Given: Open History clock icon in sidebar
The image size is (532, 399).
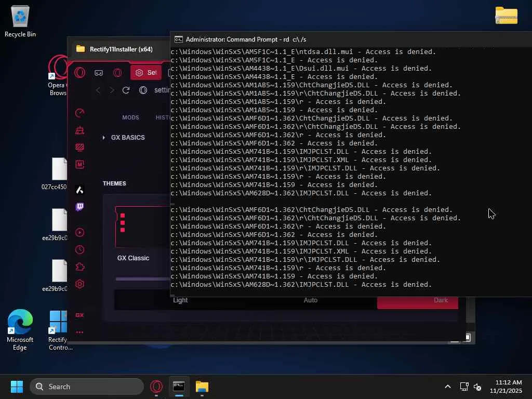Looking at the screenshot, I should coord(79,250).
